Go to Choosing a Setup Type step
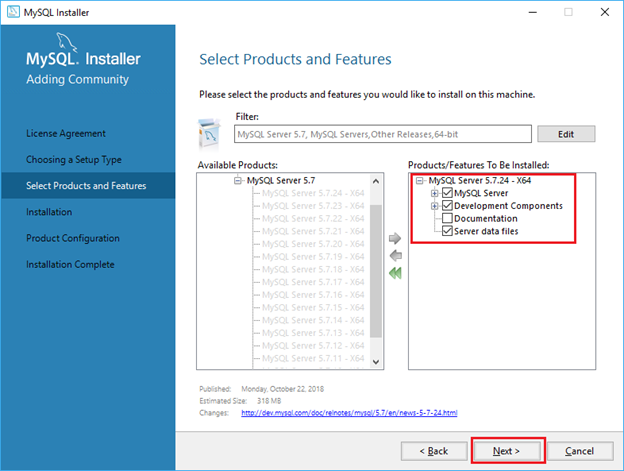Image resolution: width=624 pixels, height=471 pixels. click(x=74, y=160)
